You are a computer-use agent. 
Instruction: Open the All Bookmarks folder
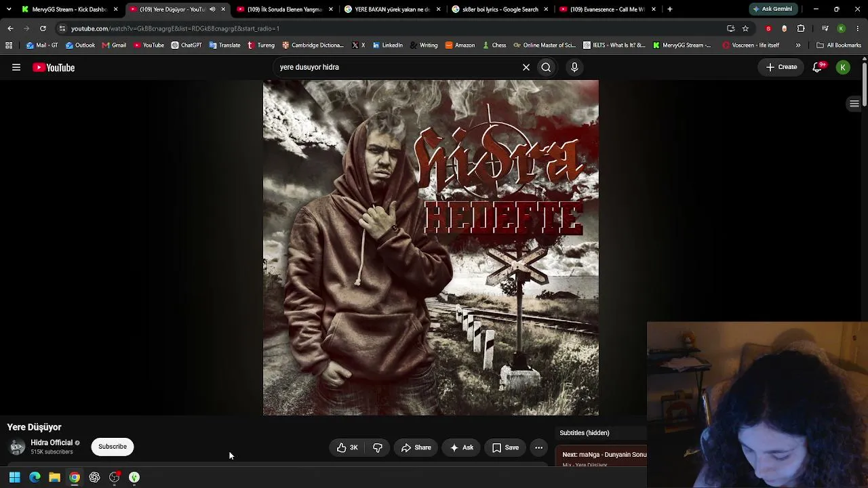(839, 45)
